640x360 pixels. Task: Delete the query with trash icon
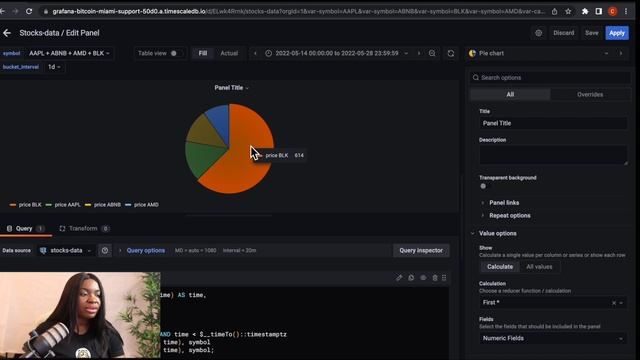(435, 278)
